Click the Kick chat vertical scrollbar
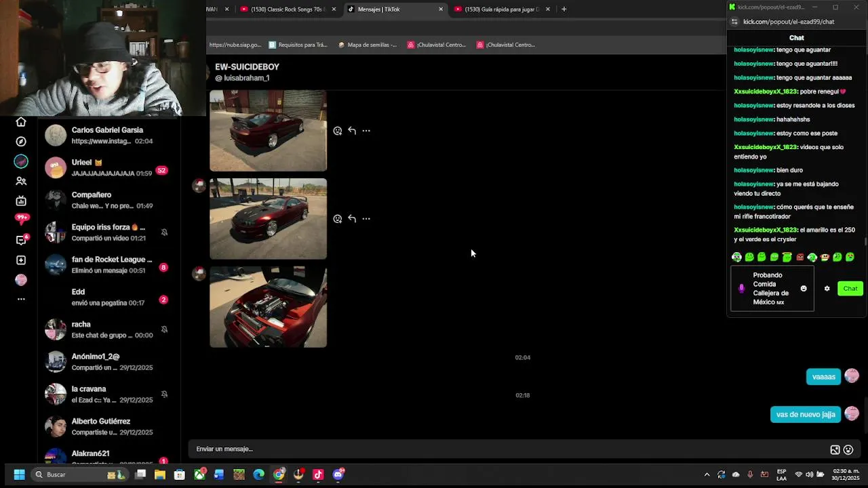The height and width of the screenshot is (488, 868). [865, 242]
